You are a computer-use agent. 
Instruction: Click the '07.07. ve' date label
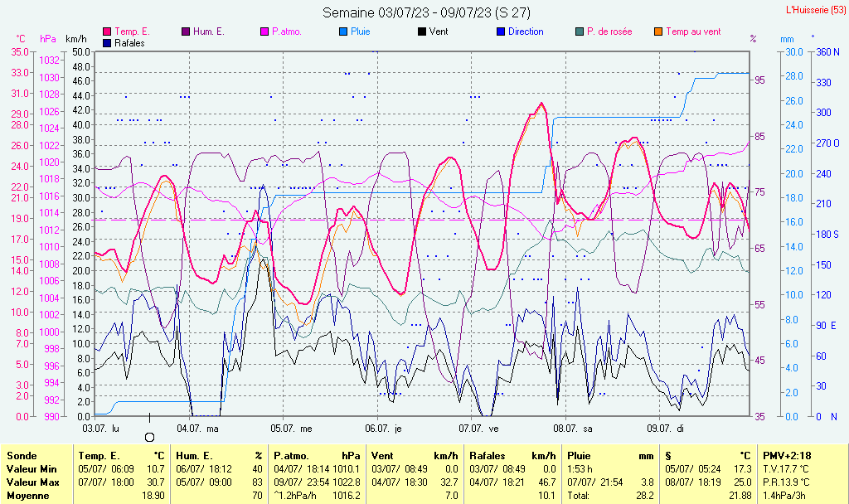(478, 429)
